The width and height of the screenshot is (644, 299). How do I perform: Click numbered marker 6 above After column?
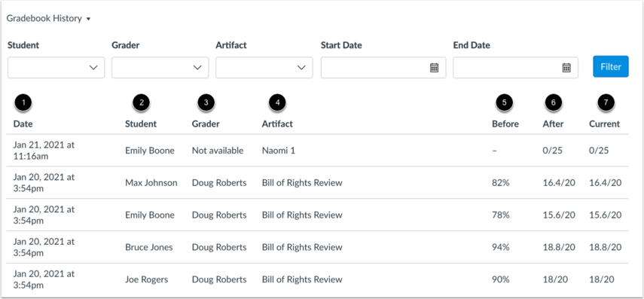click(553, 103)
